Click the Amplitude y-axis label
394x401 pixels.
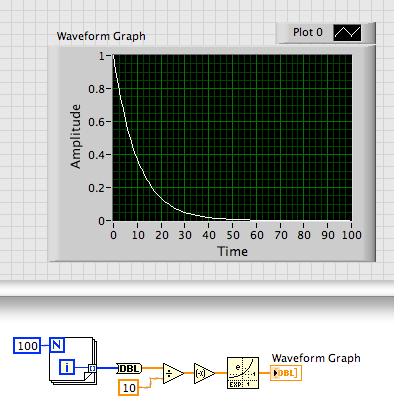click(x=76, y=136)
